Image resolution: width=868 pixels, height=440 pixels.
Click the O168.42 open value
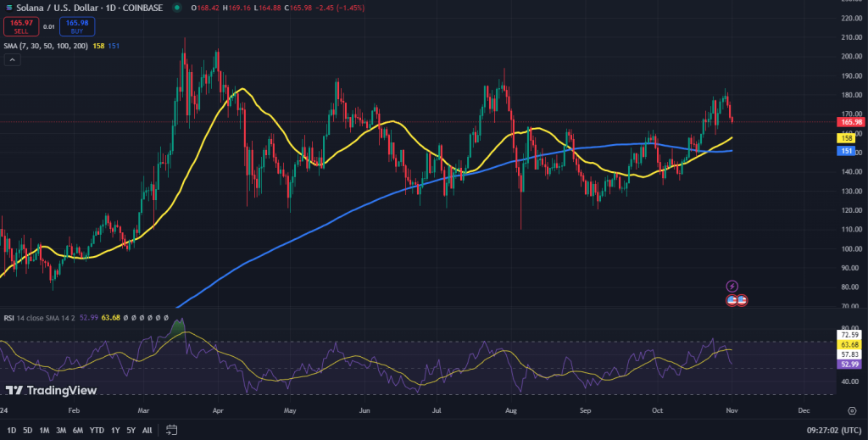(203, 8)
